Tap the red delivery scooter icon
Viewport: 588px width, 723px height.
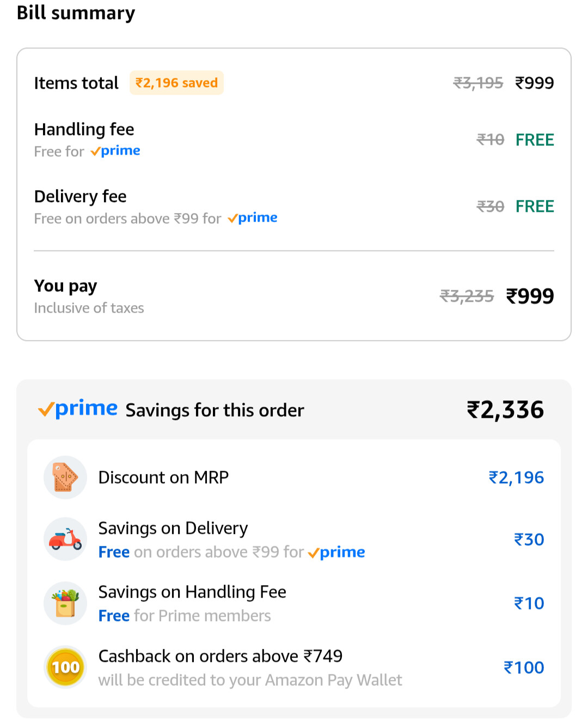pyautogui.click(x=65, y=539)
